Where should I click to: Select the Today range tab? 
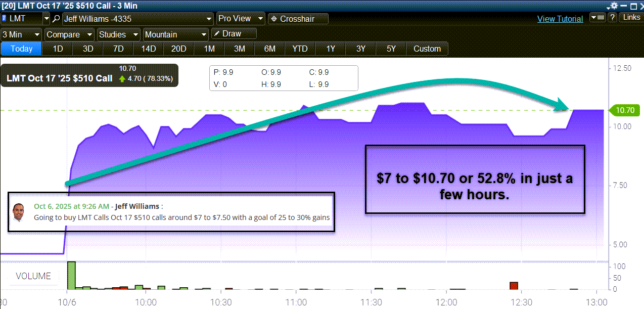(x=21, y=49)
